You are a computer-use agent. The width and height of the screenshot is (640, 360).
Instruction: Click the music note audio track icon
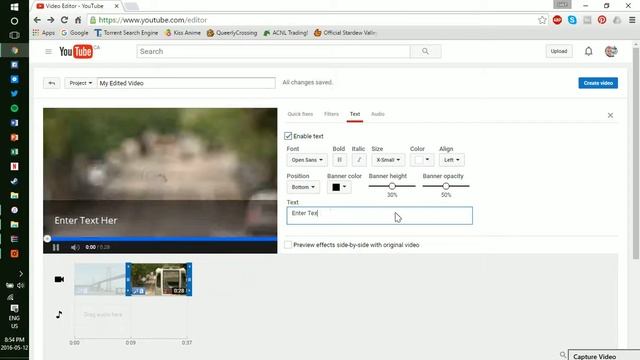(x=59, y=314)
